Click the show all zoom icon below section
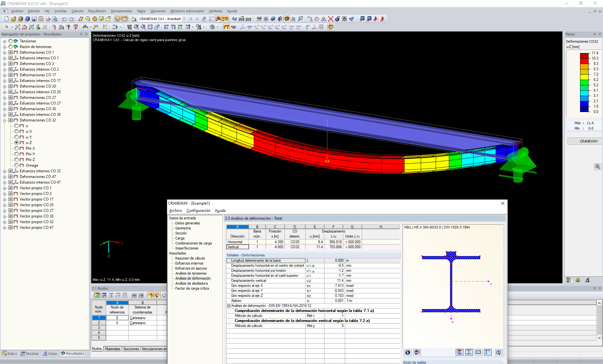This screenshot has height=364, width=603. 498,352
